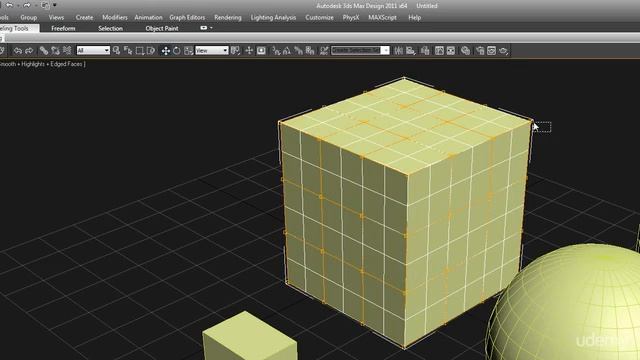Viewport: 640px width, 360px height.
Task: Click the Render Production teapot icon
Action: coord(503,51)
